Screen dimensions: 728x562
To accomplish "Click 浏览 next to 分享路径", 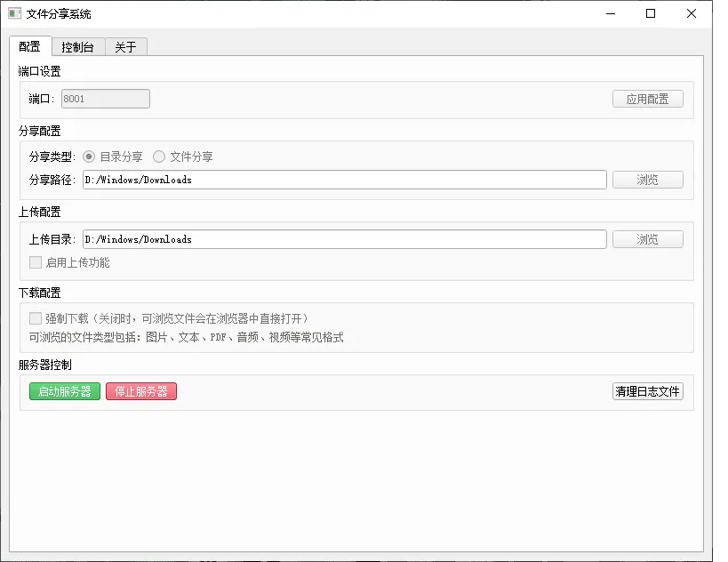I will (647, 179).
